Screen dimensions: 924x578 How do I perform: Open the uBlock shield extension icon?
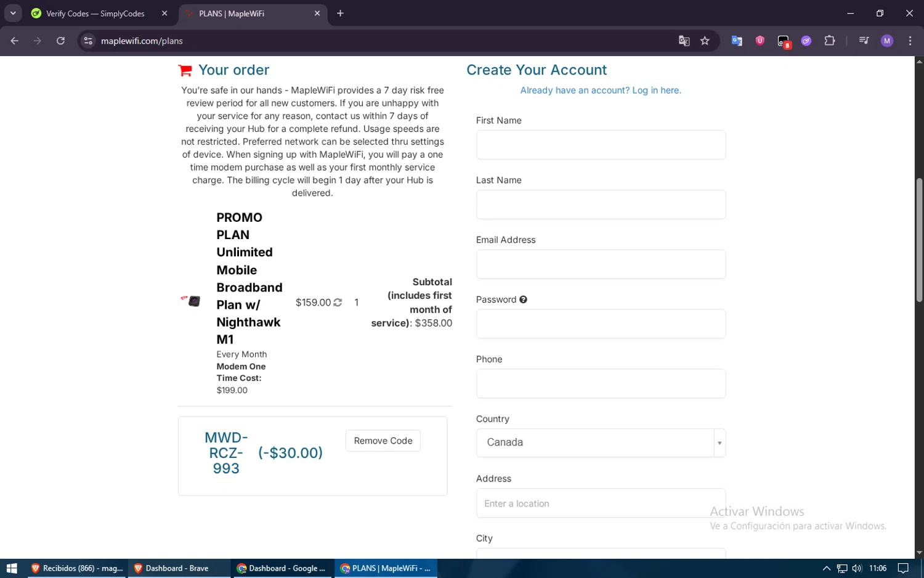click(x=760, y=41)
